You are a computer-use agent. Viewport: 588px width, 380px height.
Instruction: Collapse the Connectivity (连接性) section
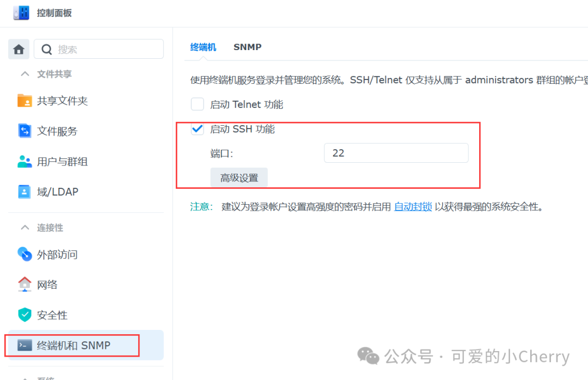[x=25, y=228]
